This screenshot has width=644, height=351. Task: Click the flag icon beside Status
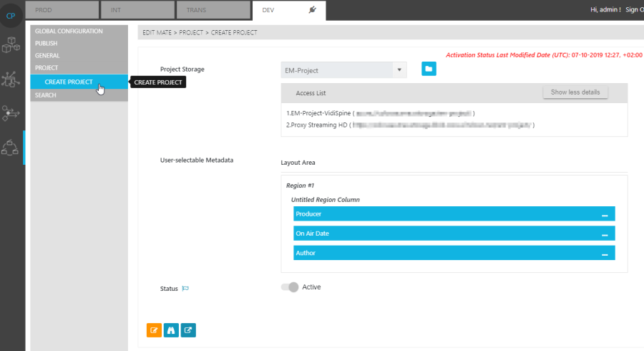[185, 289]
